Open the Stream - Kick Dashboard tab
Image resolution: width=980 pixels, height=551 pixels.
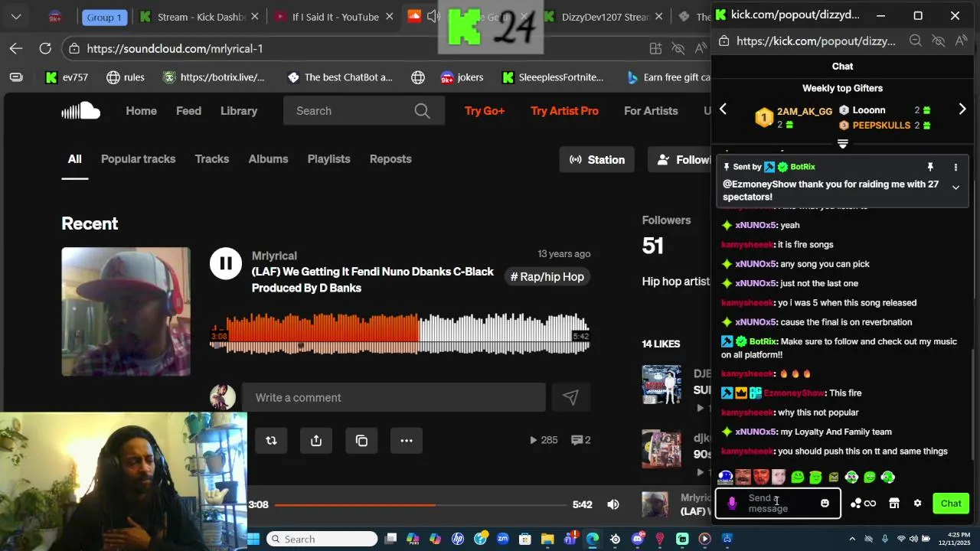click(201, 17)
